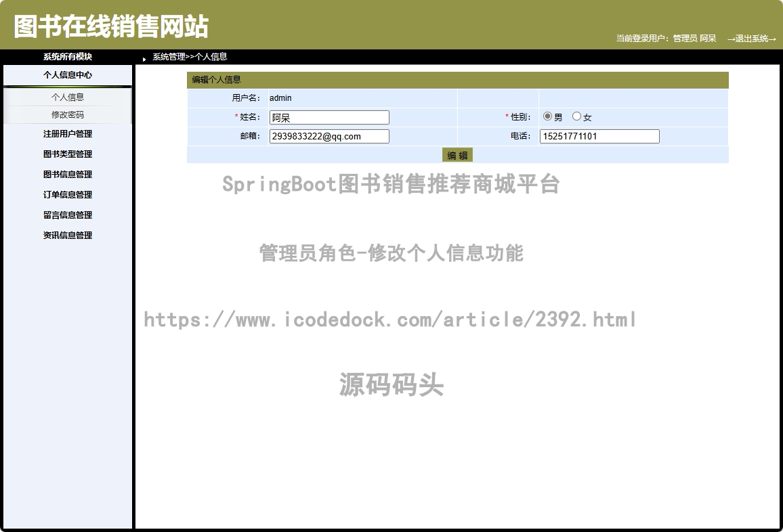The width and height of the screenshot is (783, 532).
Task: Click the 当前登录用户 管理员 阿呆 text
Action: click(x=666, y=39)
